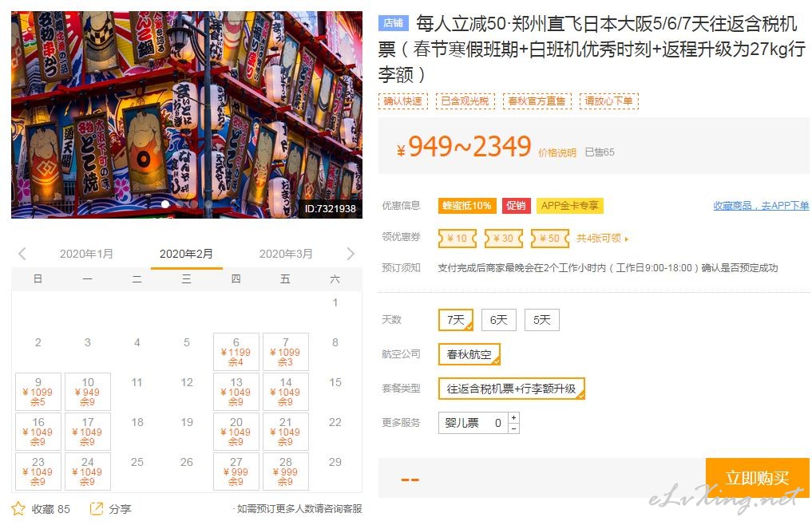Increase infant ticket count

coord(513,417)
